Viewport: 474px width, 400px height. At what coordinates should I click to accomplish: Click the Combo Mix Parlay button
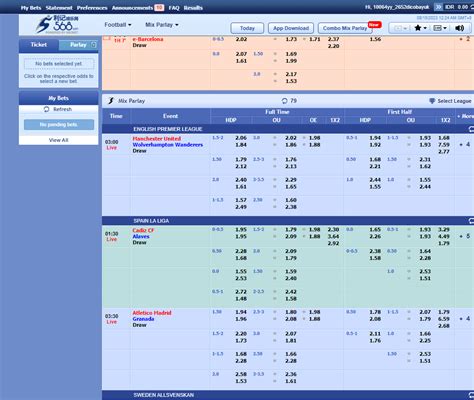(x=345, y=28)
